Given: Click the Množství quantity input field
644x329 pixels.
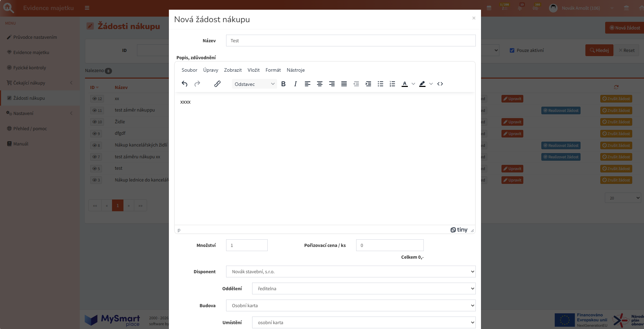Looking at the screenshot, I should point(247,245).
